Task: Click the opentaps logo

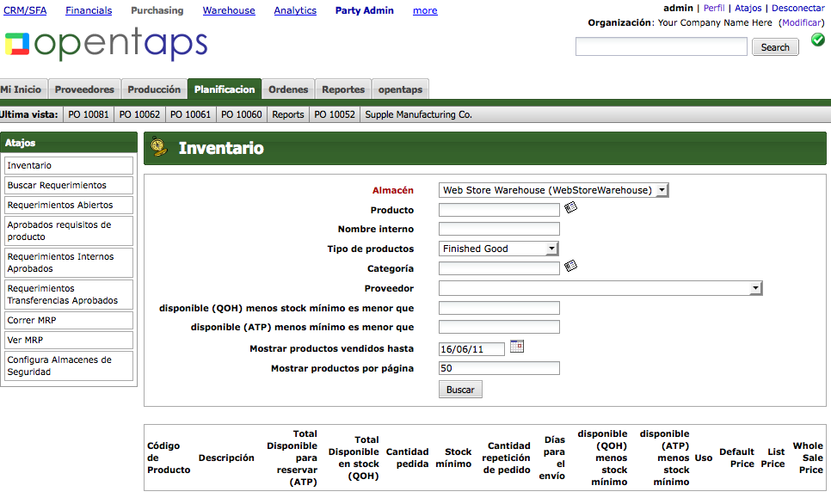Action: 106,44
